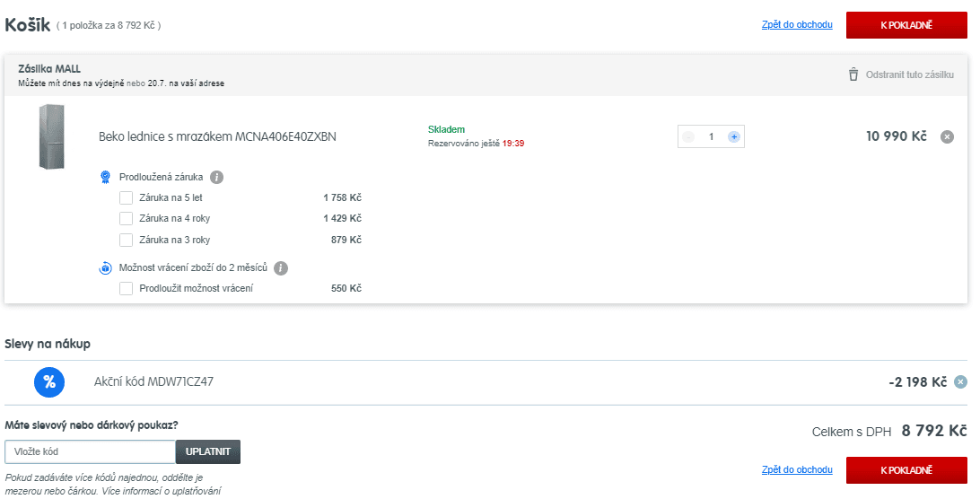Click the 10 990 Kč item price

pyautogui.click(x=897, y=136)
